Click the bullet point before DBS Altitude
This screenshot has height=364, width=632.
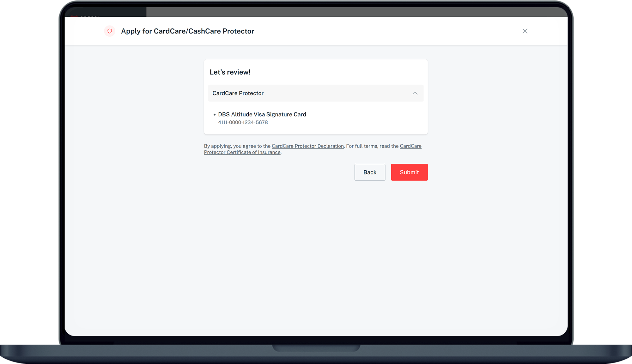tap(215, 115)
